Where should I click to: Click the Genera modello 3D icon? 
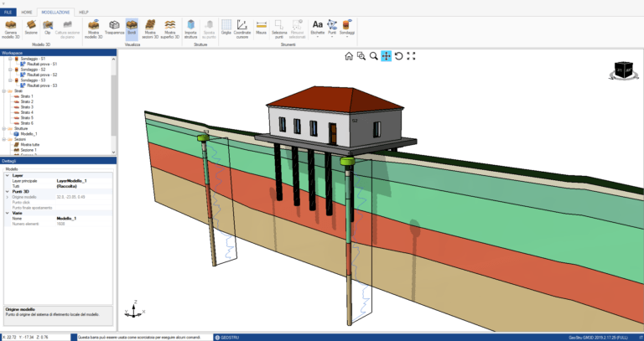(x=13, y=25)
